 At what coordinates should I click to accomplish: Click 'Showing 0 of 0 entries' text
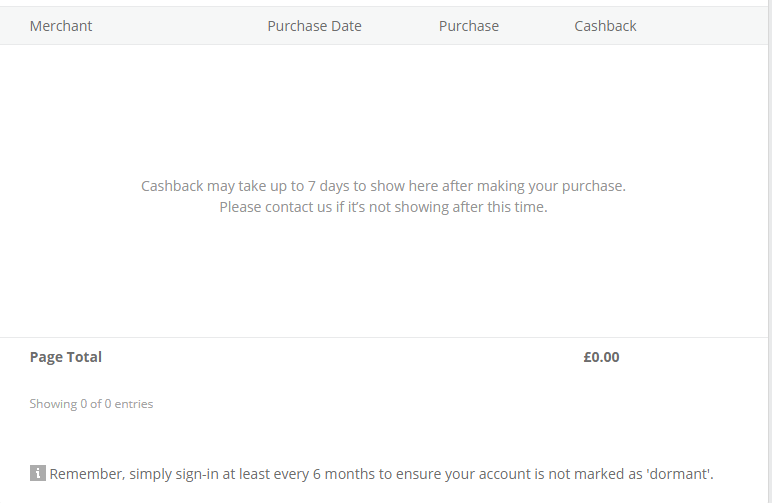coord(91,404)
